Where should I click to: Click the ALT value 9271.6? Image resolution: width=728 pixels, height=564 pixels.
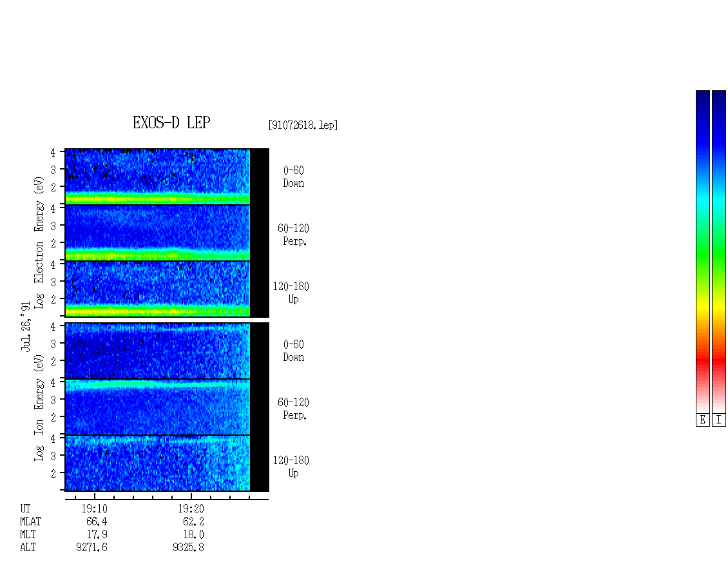click(x=92, y=548)
